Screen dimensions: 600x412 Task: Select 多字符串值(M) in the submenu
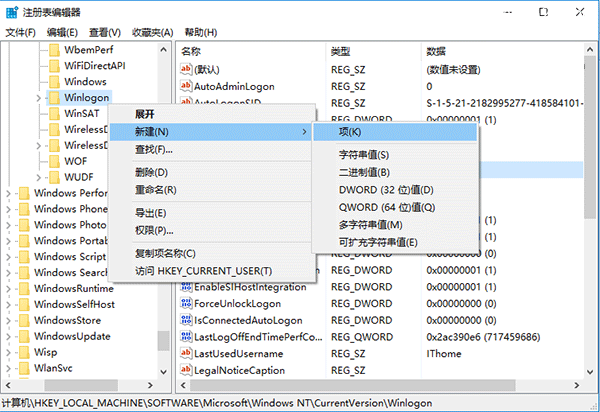395,225
